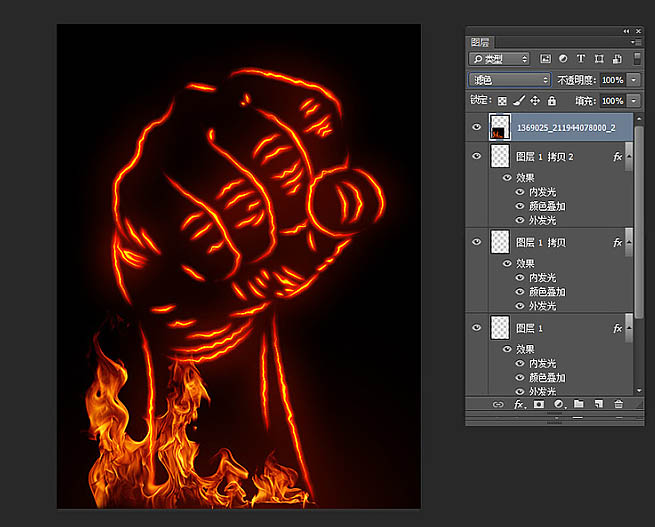Image resolution: width=655 pixels, height=527 pixels.
Task: Click the link layers icon
Action: 498,404
